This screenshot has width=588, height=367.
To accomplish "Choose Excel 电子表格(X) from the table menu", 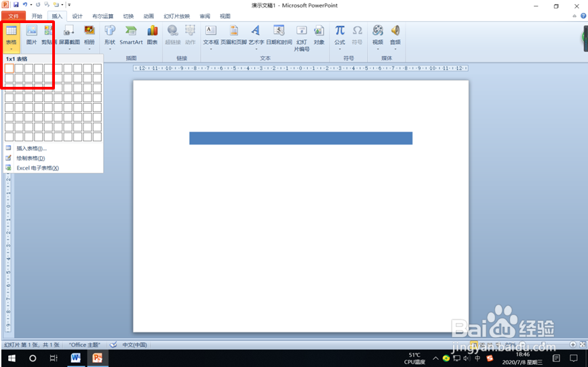I will tap(54, 168).
